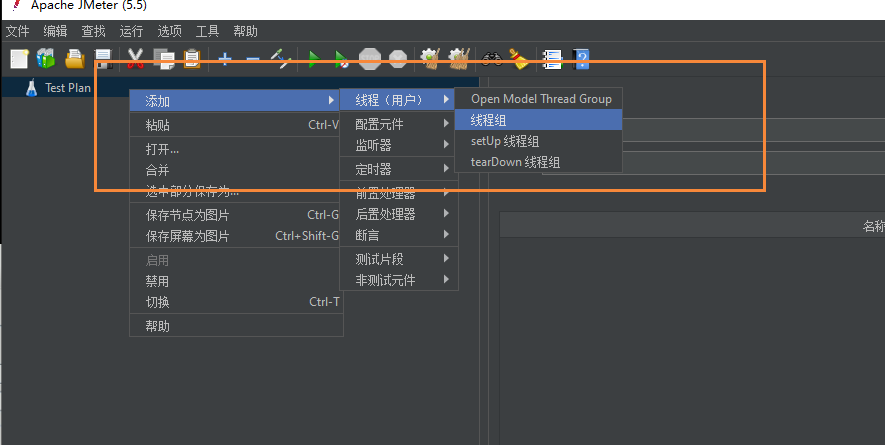Open the Templates toolbar icon

tap(46, 59)
